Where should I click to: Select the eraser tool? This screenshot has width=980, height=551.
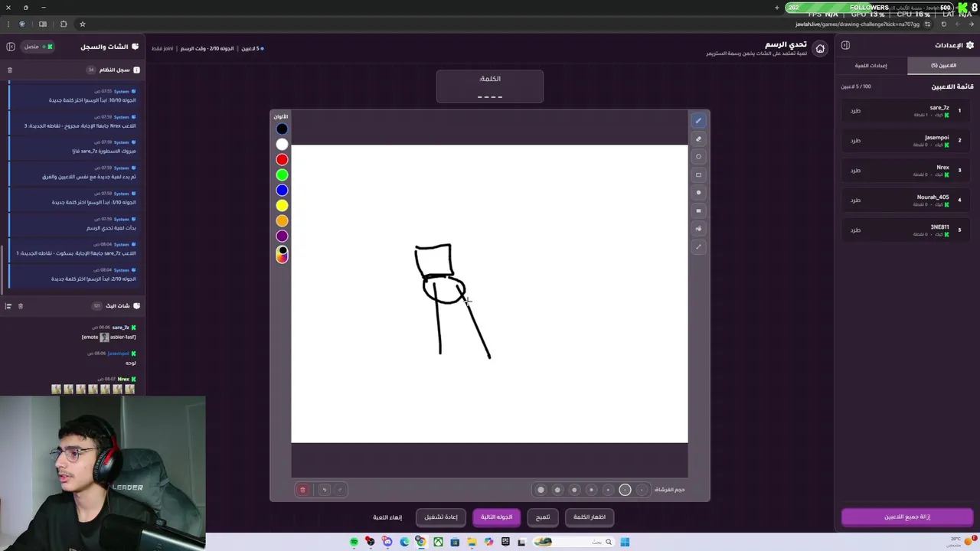pyautogui.click(x=698, y=139)
